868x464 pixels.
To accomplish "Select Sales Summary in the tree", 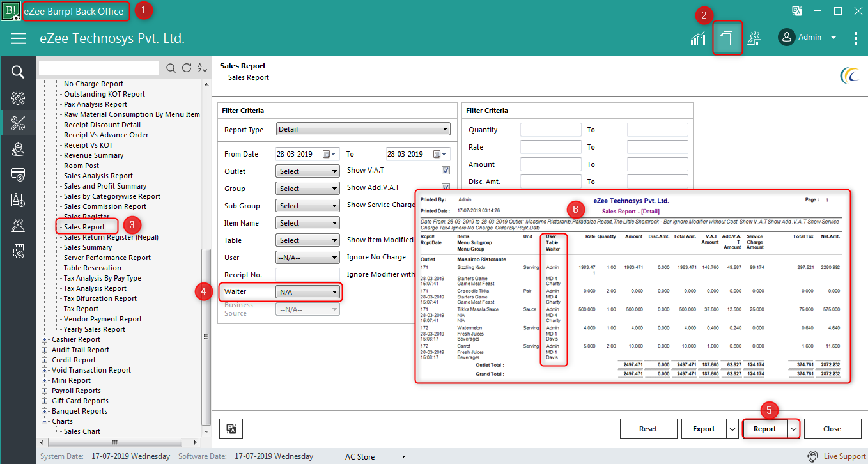I will pos(88,247).
